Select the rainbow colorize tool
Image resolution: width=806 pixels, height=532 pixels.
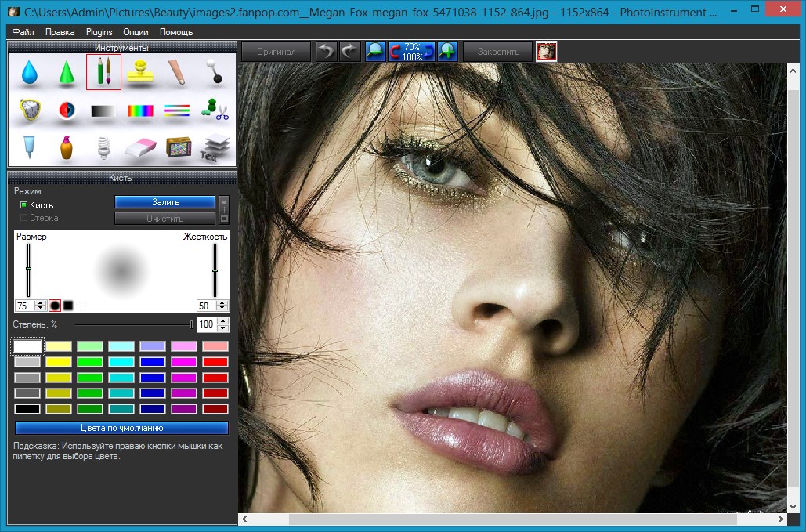(x=141, y=110)
